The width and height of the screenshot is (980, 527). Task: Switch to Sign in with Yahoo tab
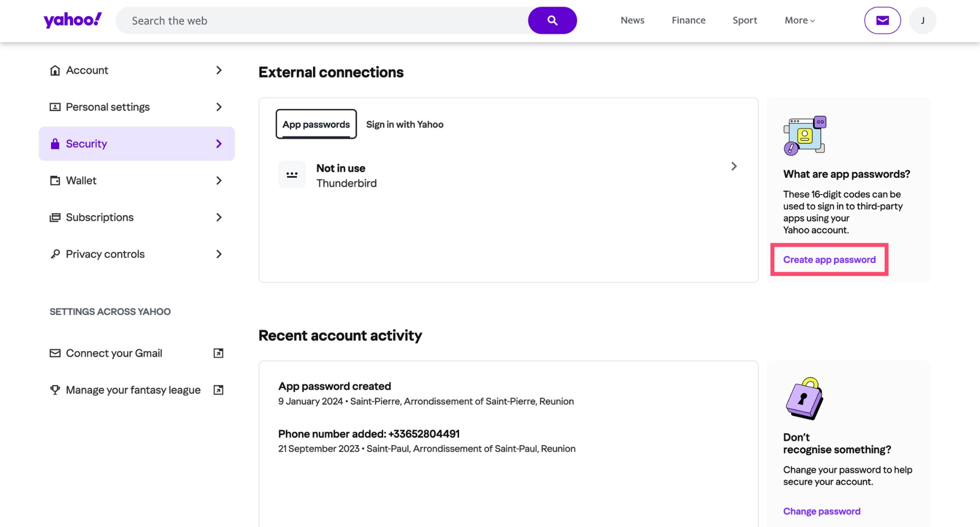[405, 124]
